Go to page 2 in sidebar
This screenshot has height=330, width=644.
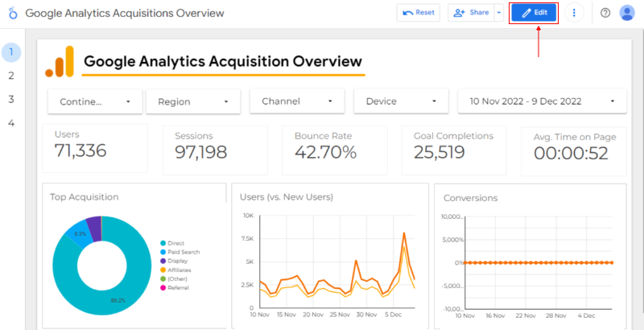[11, 76]
